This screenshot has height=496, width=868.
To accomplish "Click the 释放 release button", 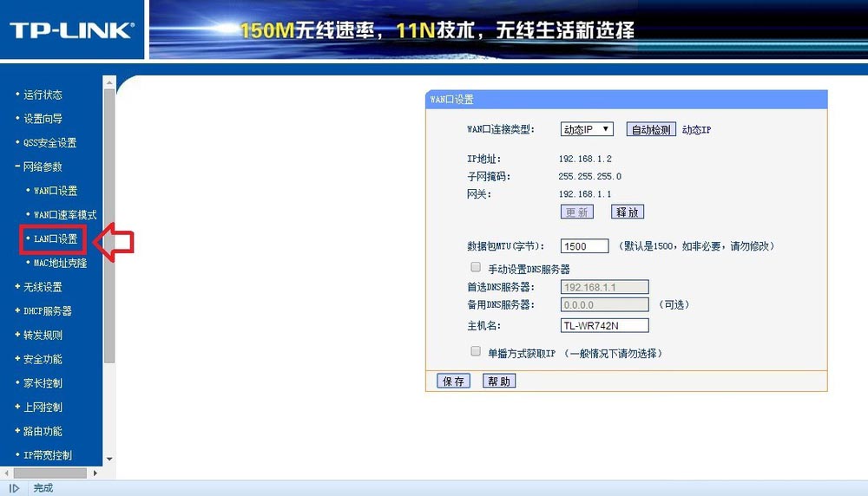I will click(x=628, y=212).
